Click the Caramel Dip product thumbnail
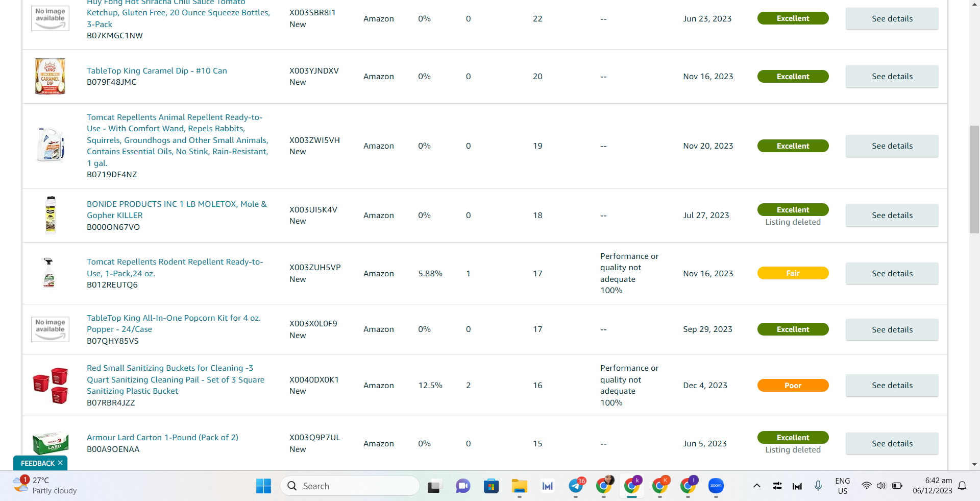Viewport: 980px width, 501px height. [50, 76]
